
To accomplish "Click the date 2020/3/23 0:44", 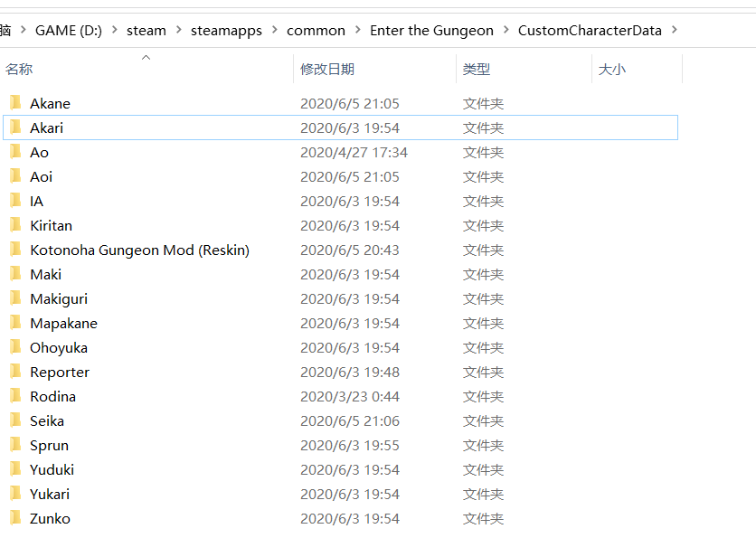I will click(350, 396).
